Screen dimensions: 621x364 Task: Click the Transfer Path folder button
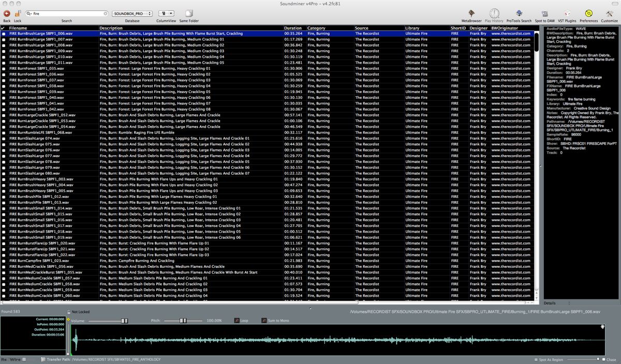click(42, 359)
